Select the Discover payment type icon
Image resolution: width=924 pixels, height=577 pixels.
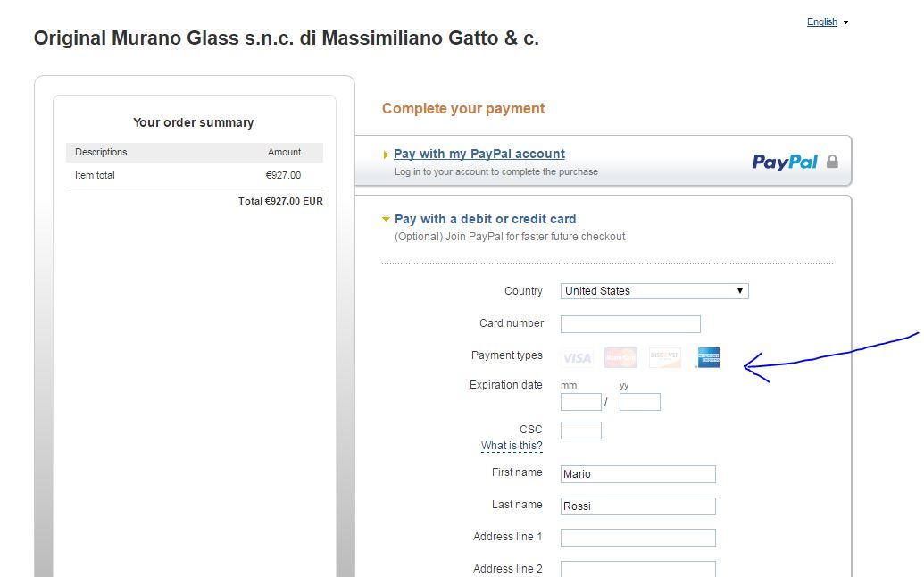(x=663, y=357)
